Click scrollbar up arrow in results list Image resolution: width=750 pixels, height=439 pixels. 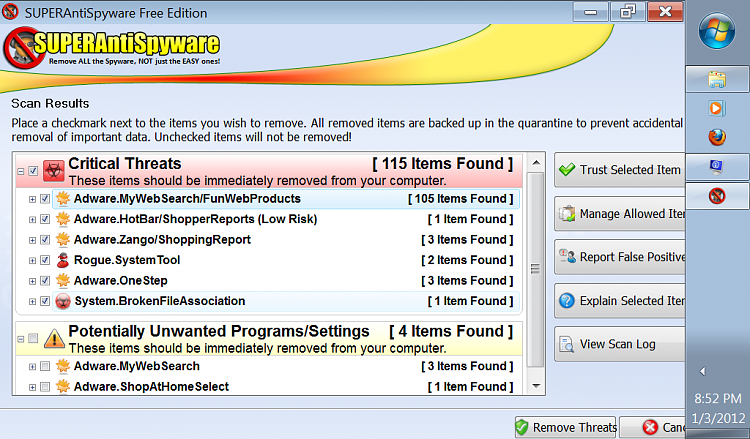click(536, 163)
